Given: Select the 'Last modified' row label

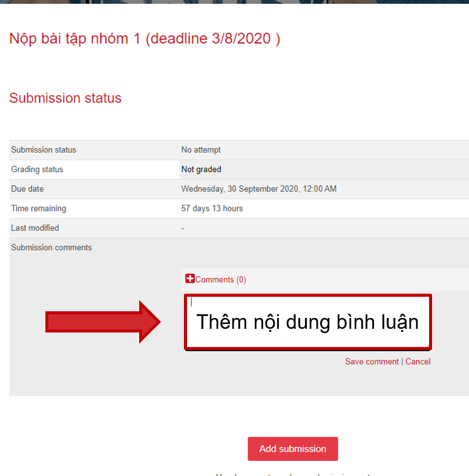Looking at the screenshot, I should [35, 228].
